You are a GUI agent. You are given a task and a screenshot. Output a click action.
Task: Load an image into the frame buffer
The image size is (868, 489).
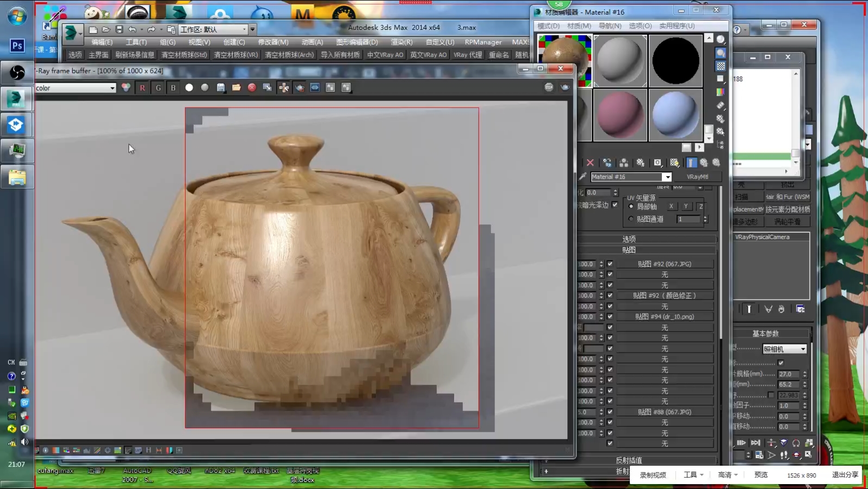[x=236, y=87]
